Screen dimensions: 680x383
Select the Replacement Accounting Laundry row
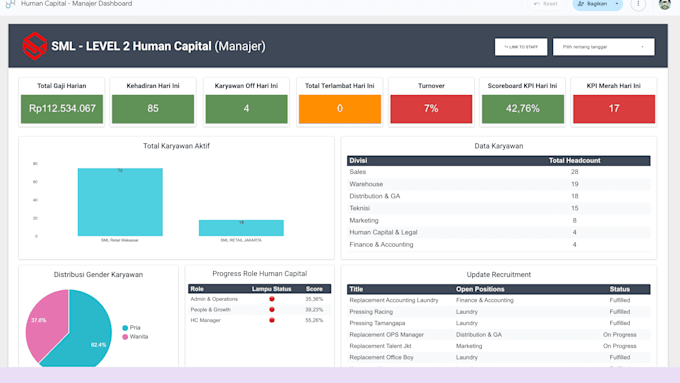click(499, 300)
